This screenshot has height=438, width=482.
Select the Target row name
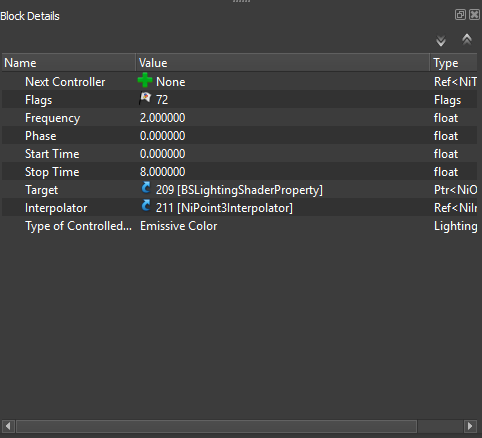click(x=42, y=190)
